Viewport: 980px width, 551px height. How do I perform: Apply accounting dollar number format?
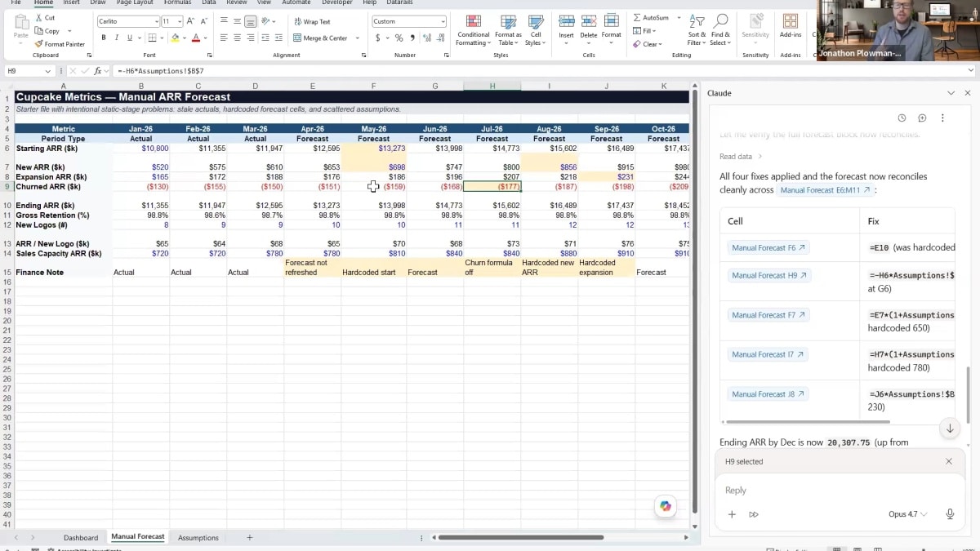[378, 38]
